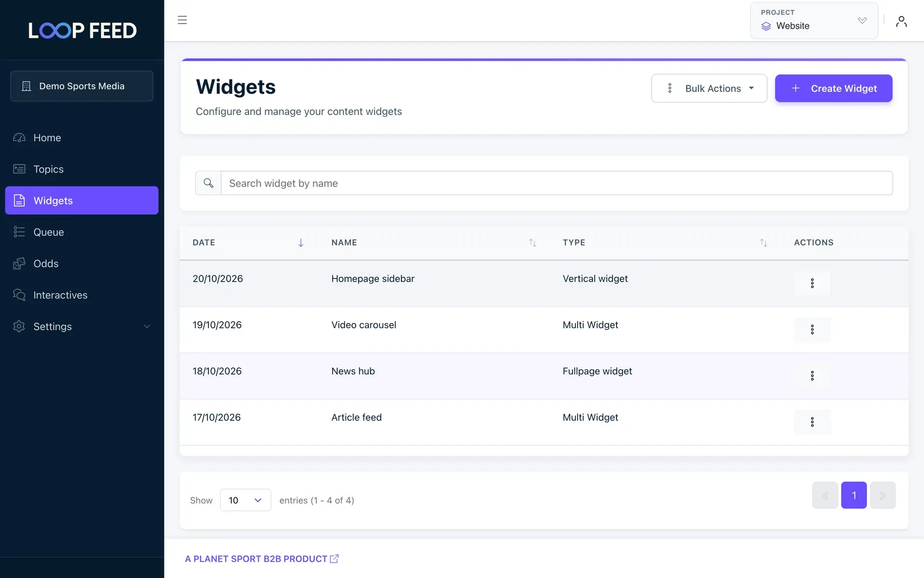The image size is (924, 578).
Task: Click the News hub widget name
Action: point(353,371)
